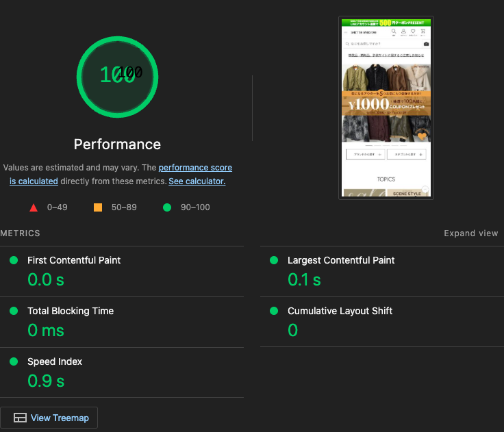This screenshot has width=504, height=432.
Task: Select the Speed Index label
Action: pyautogui.click(x=55, y=361)
